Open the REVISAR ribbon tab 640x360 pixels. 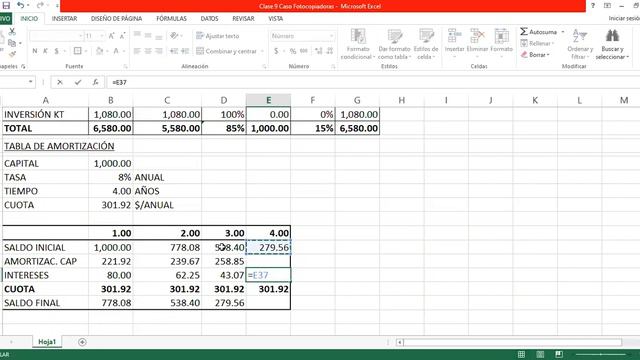(x=243, y=19)
